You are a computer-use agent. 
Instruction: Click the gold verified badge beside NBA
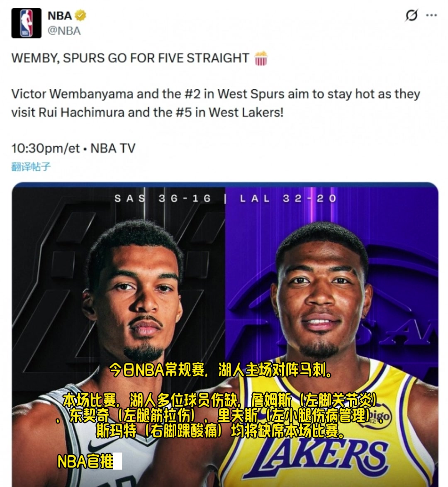81,15
